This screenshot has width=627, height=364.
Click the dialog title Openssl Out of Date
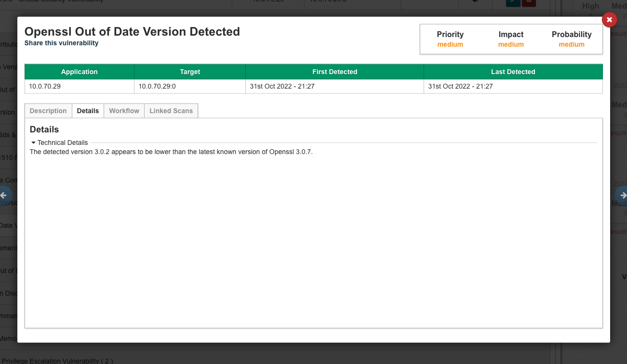[132, 32]
